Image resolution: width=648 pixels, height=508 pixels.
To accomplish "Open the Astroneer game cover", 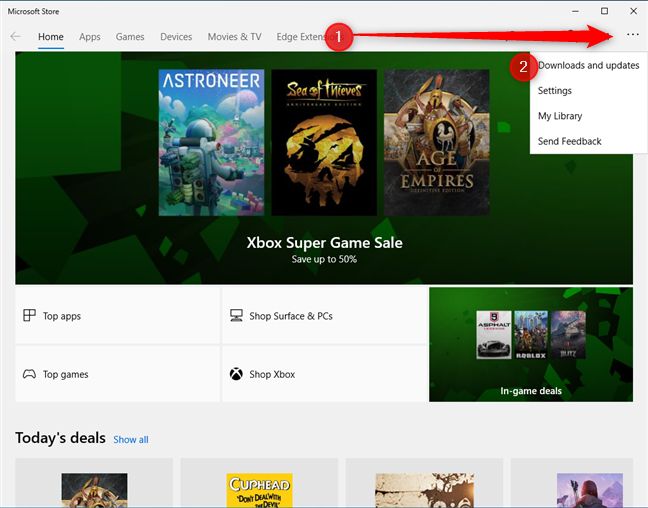I will (211, 143).
